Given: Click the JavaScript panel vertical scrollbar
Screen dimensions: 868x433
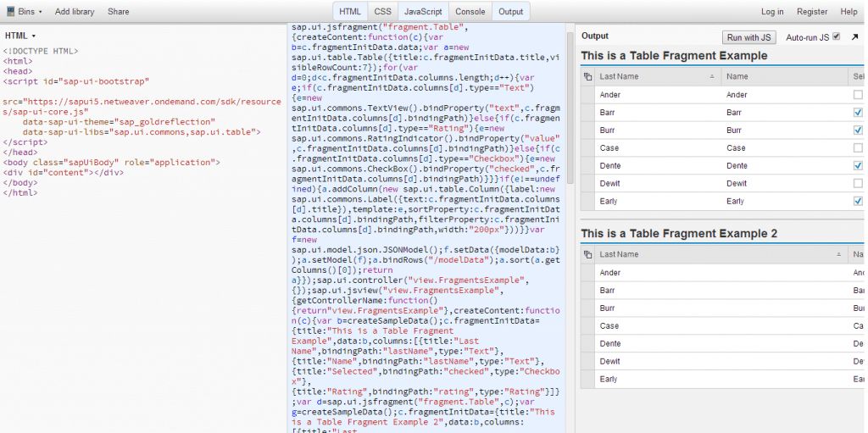Looking at the screenshot, I should 570,102.
